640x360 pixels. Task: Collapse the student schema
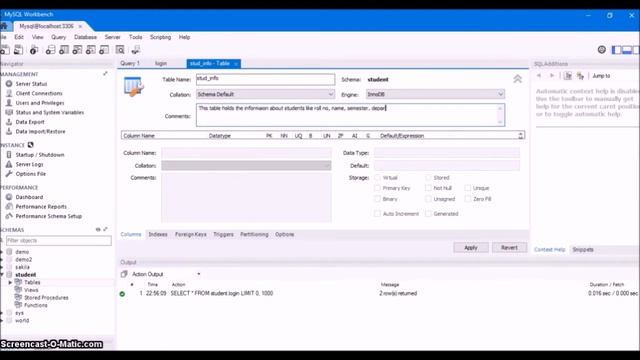click(2, 275)
